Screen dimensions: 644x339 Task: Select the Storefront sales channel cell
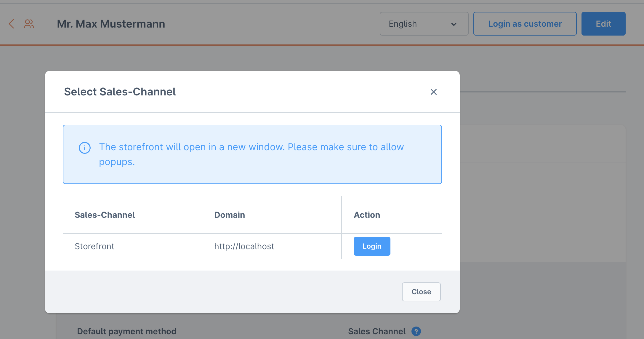(94, 246)
